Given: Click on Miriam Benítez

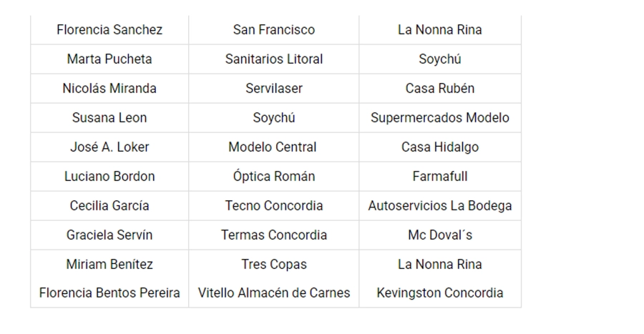Looking at the screenshot, I should click(x=109, y=265).
